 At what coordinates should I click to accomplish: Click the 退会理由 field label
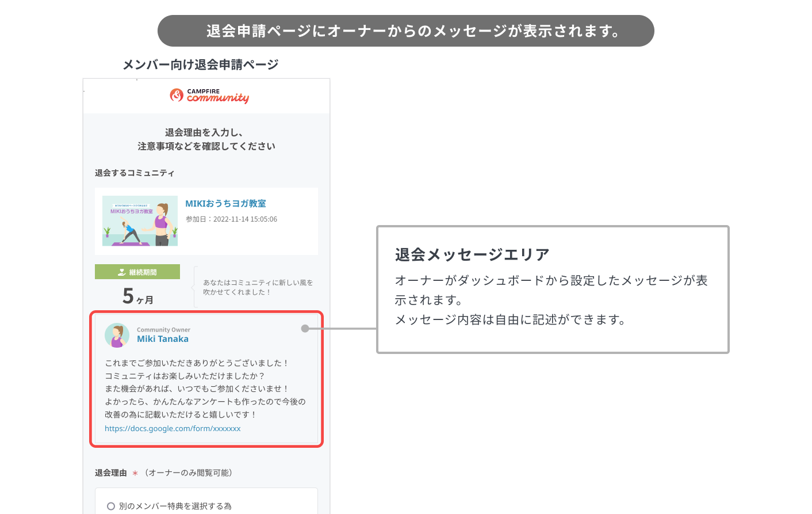[110, 473]
